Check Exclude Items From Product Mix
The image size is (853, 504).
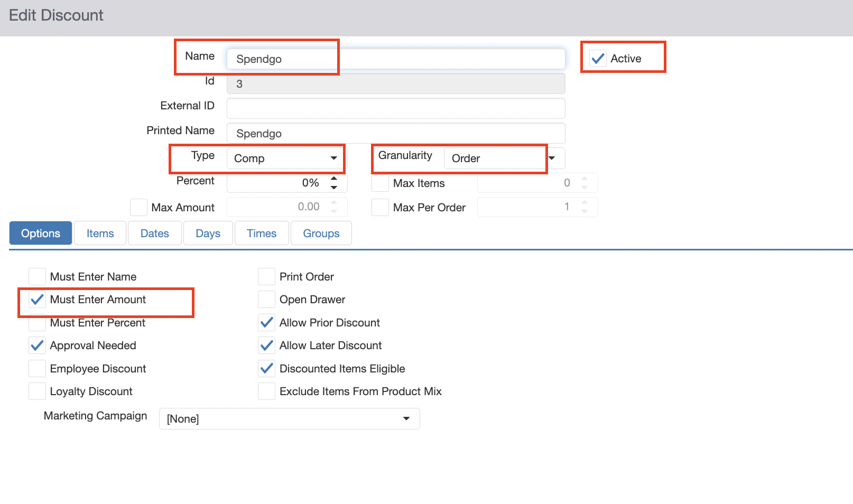coord(266,391)
